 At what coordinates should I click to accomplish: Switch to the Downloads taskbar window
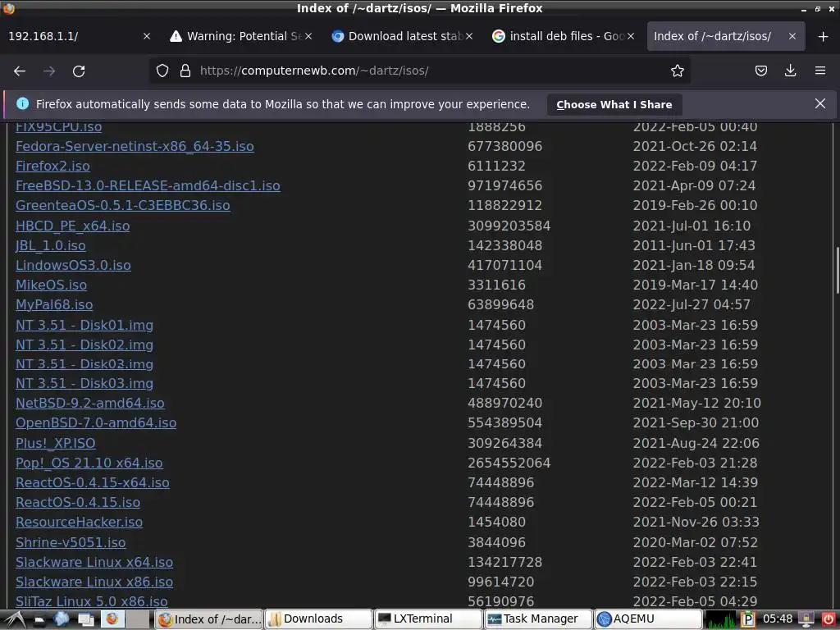tap(319, 619)
